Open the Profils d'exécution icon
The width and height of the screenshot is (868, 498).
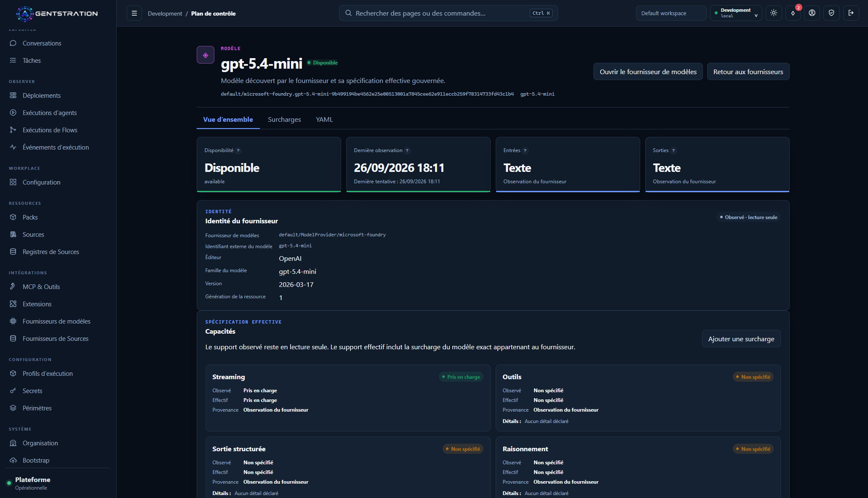13,374
